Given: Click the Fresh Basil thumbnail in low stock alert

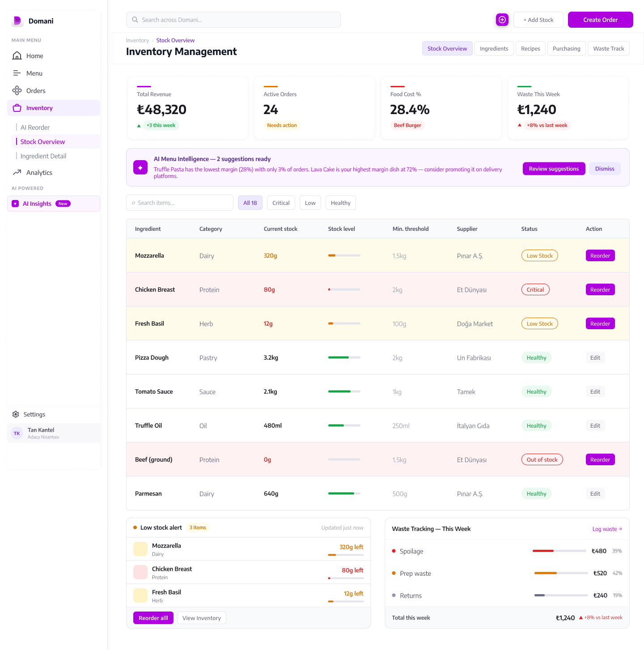Looking at the screenshot, I should click(x=140, y=595).
